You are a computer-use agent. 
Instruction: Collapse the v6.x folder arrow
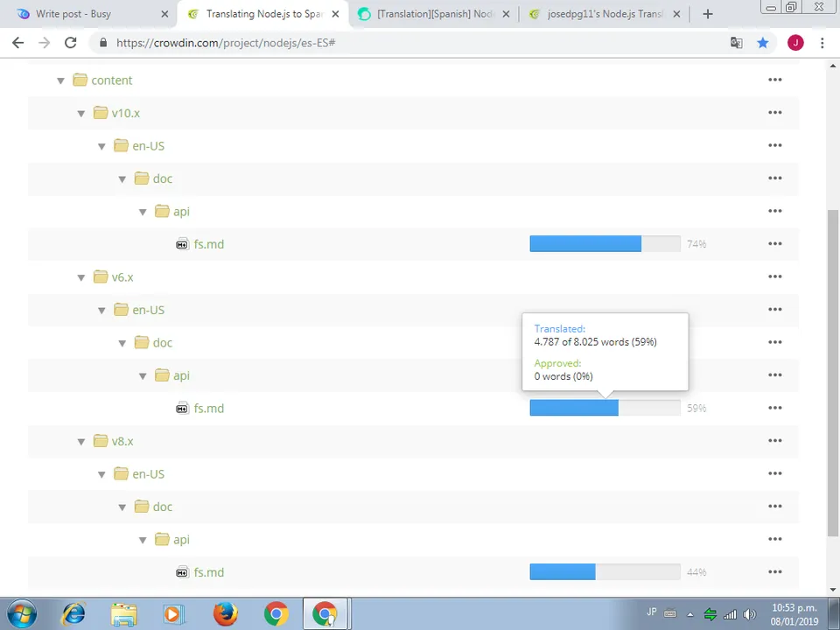tap(80, 277)
